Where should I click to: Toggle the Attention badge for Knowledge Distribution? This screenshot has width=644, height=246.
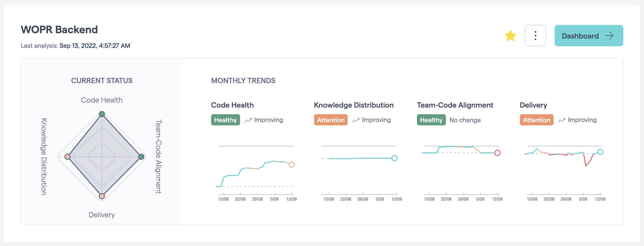point(330,120)
